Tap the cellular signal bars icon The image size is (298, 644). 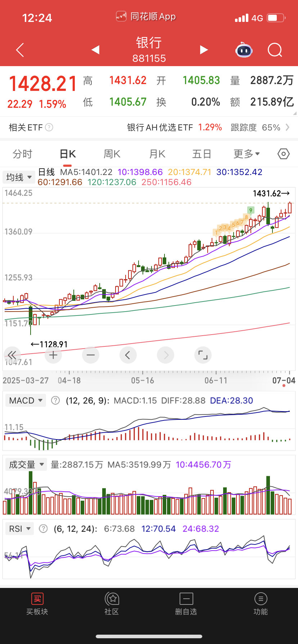coord(241,18)
